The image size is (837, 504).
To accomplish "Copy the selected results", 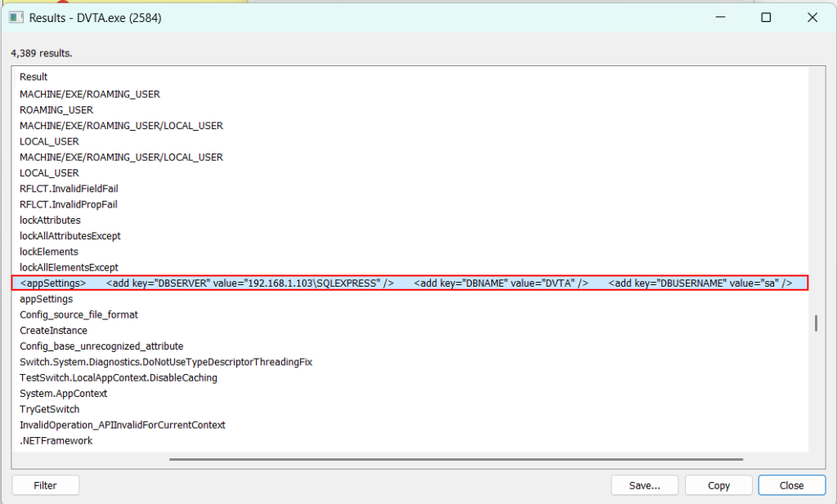I will [x=718, y=485].
